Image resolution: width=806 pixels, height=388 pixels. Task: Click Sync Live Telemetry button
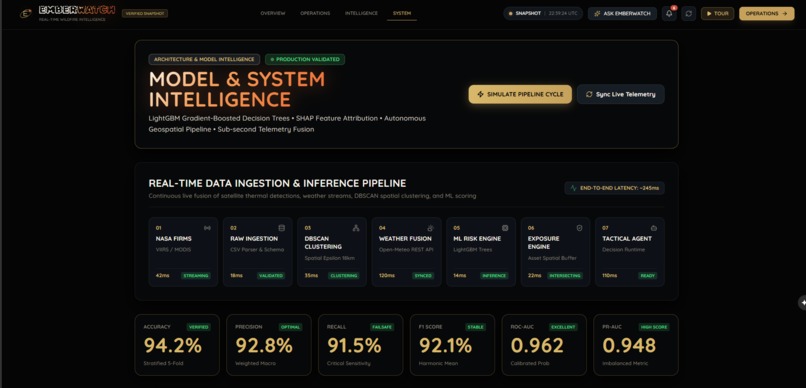tap(620, 94)
